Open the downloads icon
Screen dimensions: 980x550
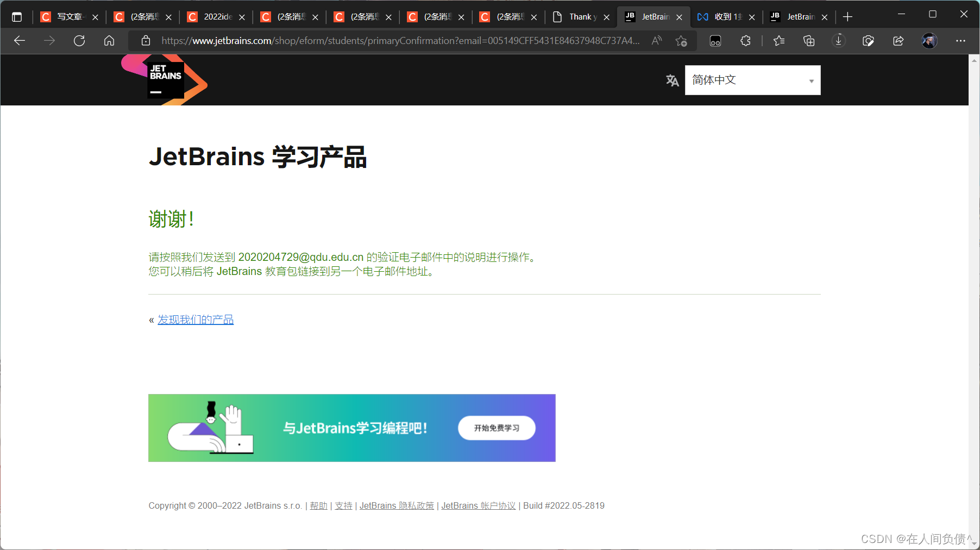pyautogui.click(x=839, y=41)
